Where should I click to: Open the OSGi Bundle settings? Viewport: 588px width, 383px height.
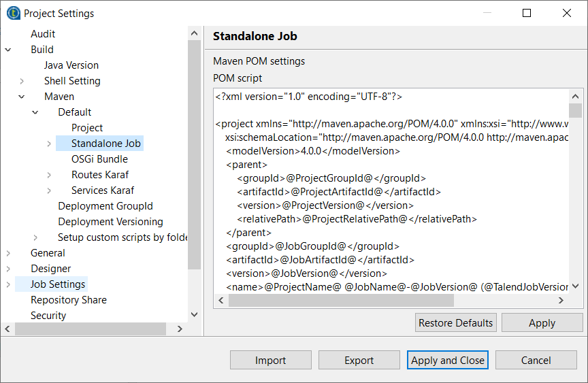pyautogui.click(x=99, y=159)
